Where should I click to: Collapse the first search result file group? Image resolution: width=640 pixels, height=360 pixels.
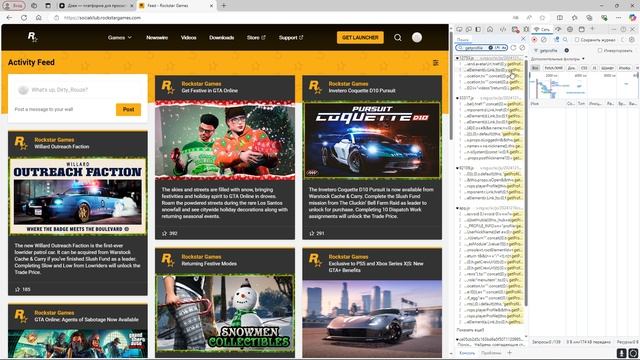(x=457, y=58)
